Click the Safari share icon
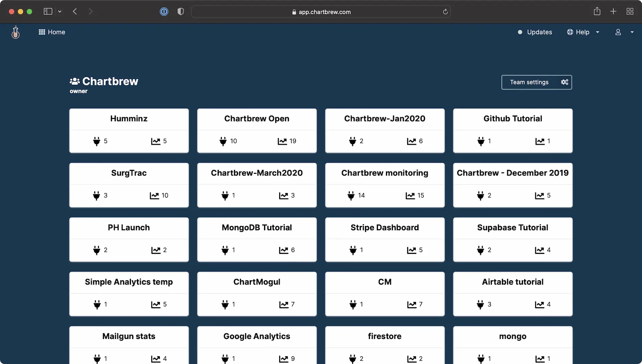Screen dimensions: 642x364 tap(597, 11)
